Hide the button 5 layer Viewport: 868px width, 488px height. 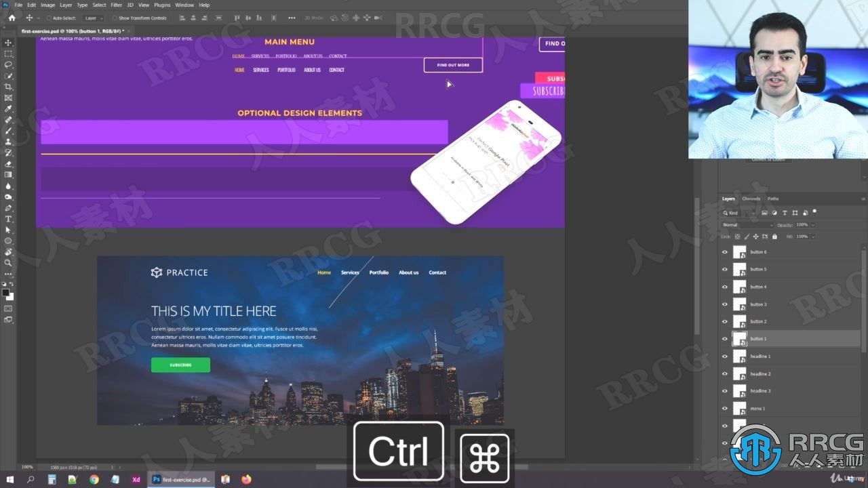pos(724,269)
